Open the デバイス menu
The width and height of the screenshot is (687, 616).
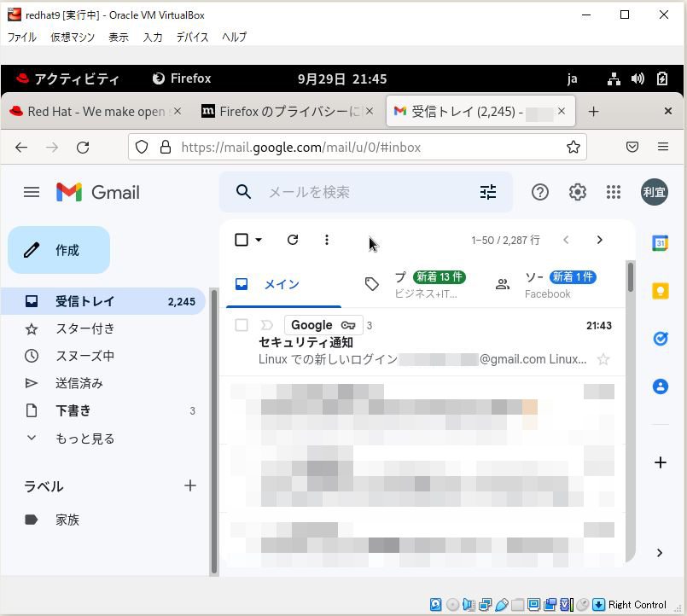[x=192, y=37]
